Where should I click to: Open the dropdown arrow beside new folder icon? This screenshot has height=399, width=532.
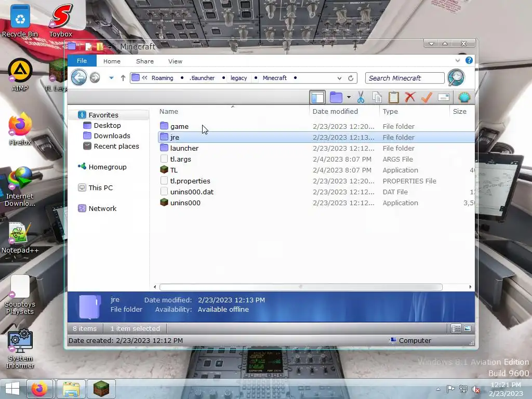coord(349,97)
